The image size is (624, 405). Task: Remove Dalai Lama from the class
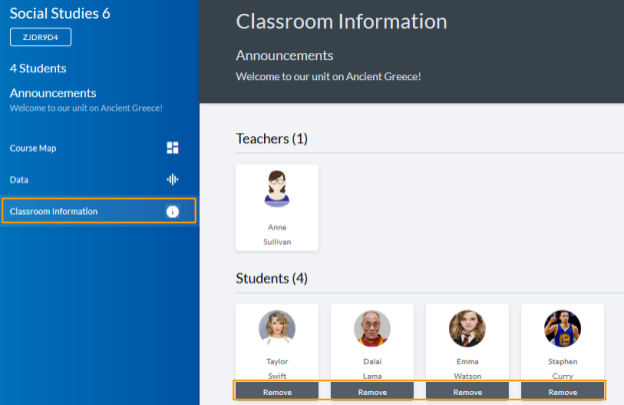click(372, 392)
